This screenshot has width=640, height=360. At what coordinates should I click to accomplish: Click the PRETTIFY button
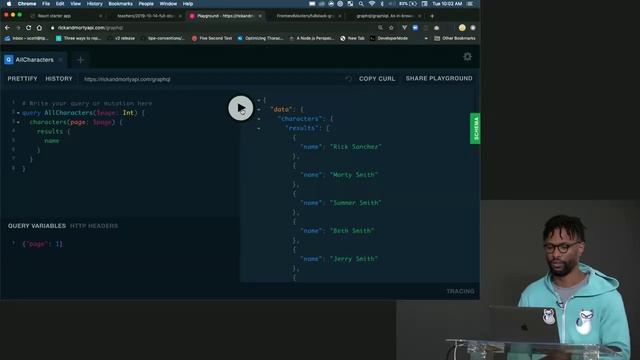(22, 79)
